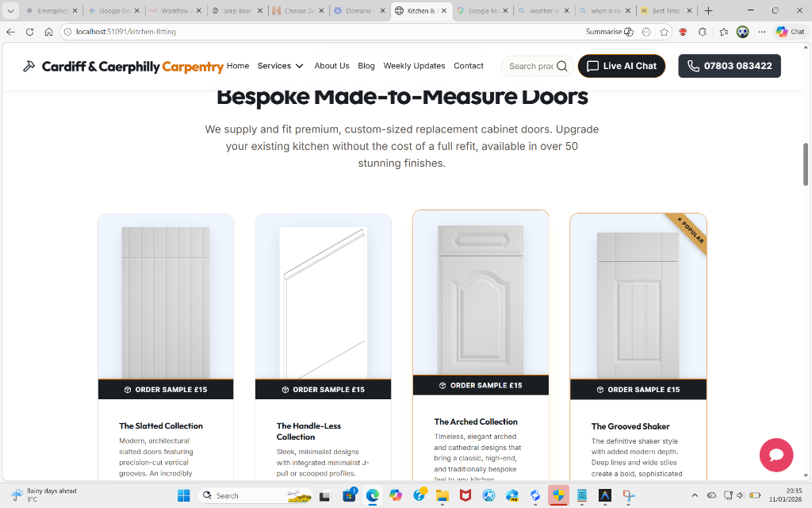812x508 pixels.
Task: Add page to favorites star icon
Action: (x=665, y=32)
